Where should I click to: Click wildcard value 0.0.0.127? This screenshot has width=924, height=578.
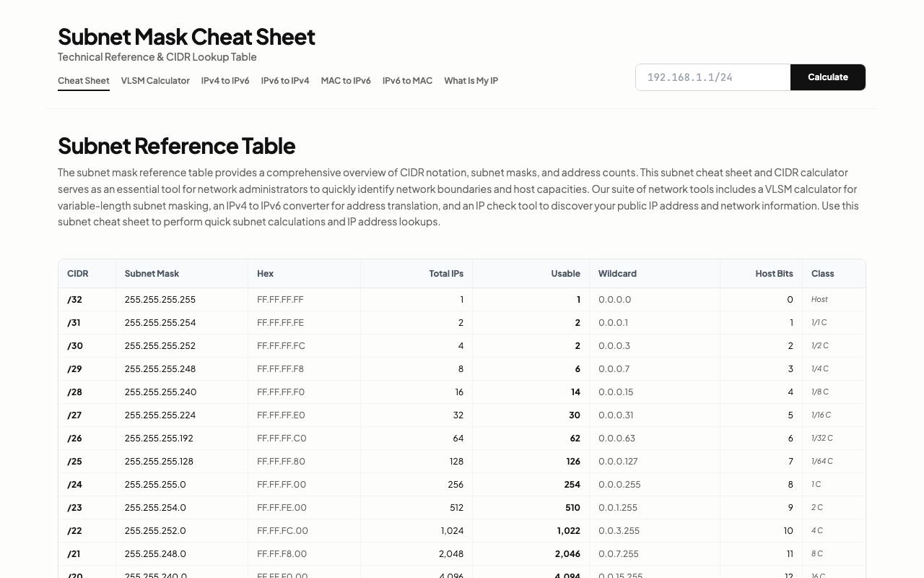[x=618, y=462]
